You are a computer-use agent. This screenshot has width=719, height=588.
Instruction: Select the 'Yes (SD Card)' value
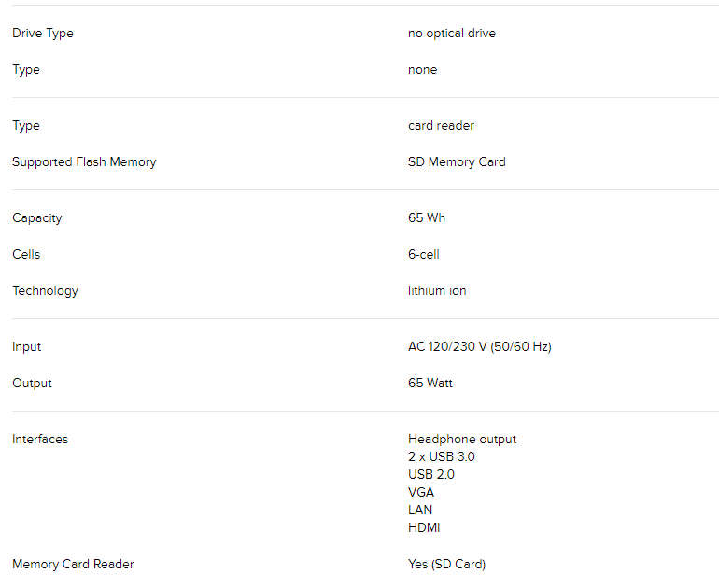click(446, 564)
